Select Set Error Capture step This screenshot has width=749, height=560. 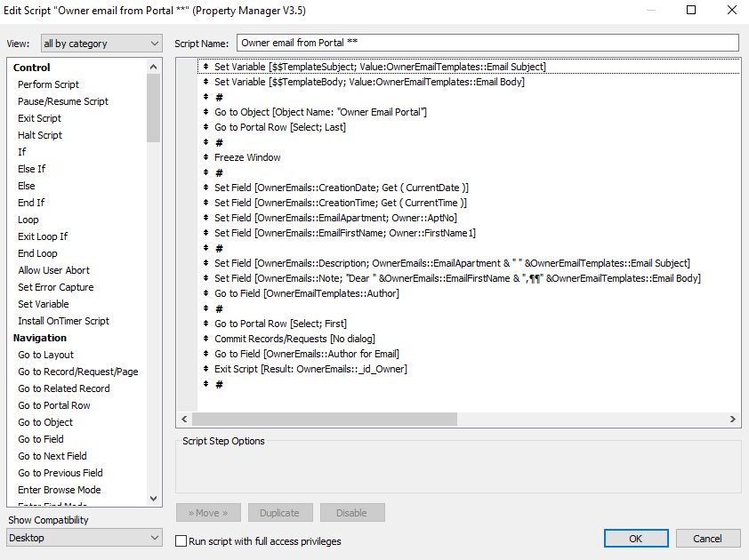click(x=56, y=287)
